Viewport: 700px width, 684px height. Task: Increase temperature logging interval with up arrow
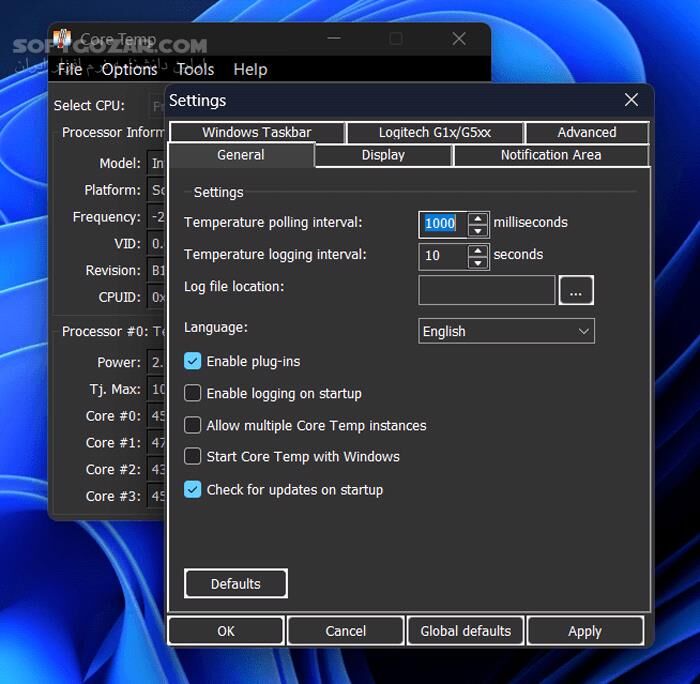click(478, 250)
